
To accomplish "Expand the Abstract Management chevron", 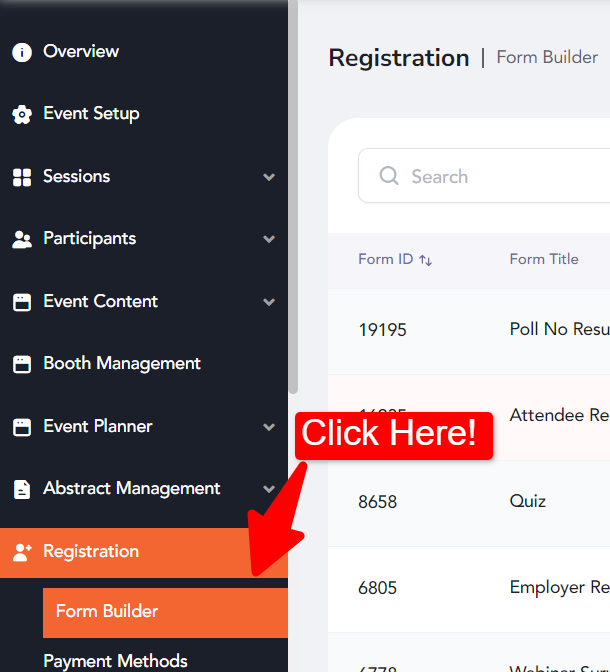I will pos(269,489).
